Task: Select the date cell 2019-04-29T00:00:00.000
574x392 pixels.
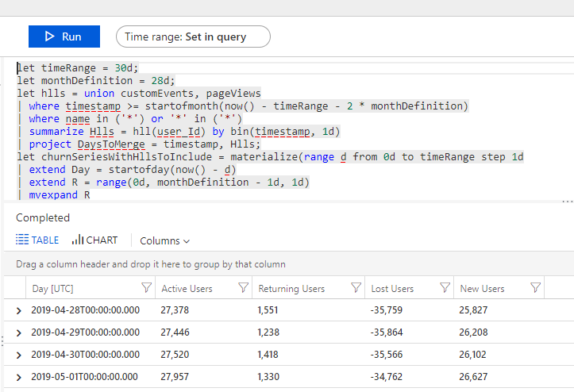Action: coord(85,332)
